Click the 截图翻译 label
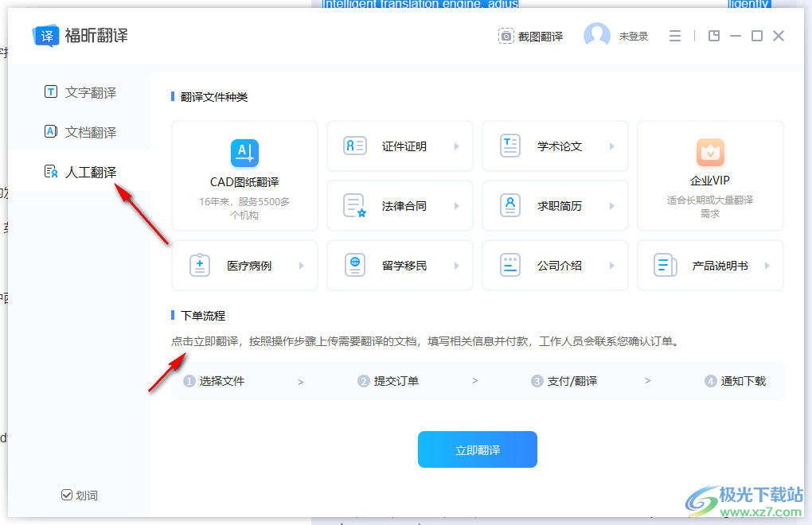812x525 pixels. (x=540, y=37)
